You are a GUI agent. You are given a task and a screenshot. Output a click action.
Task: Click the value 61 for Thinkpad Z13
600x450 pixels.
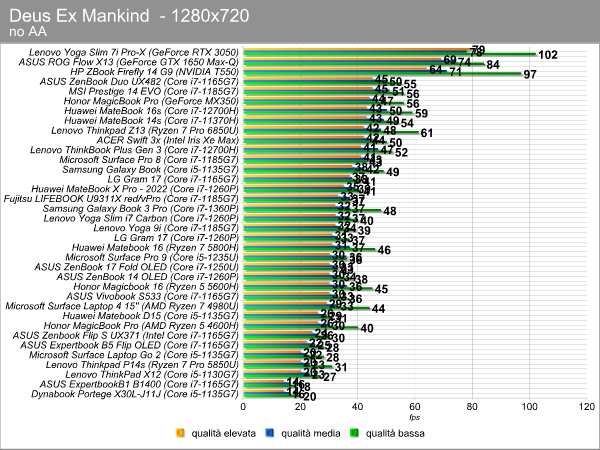point(427,133)
